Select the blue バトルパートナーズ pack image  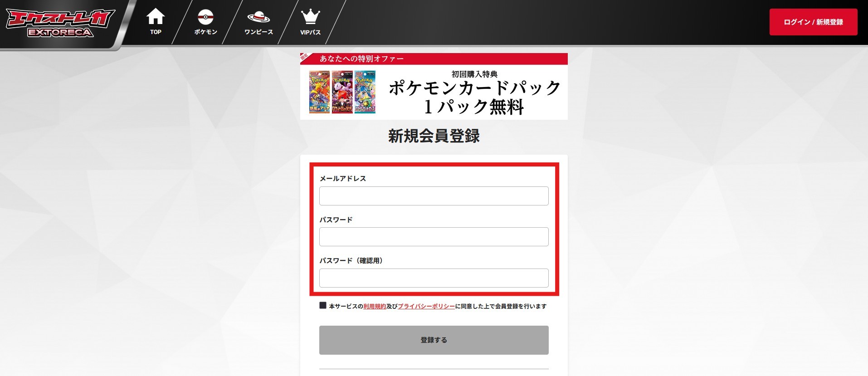click(365, 92)
